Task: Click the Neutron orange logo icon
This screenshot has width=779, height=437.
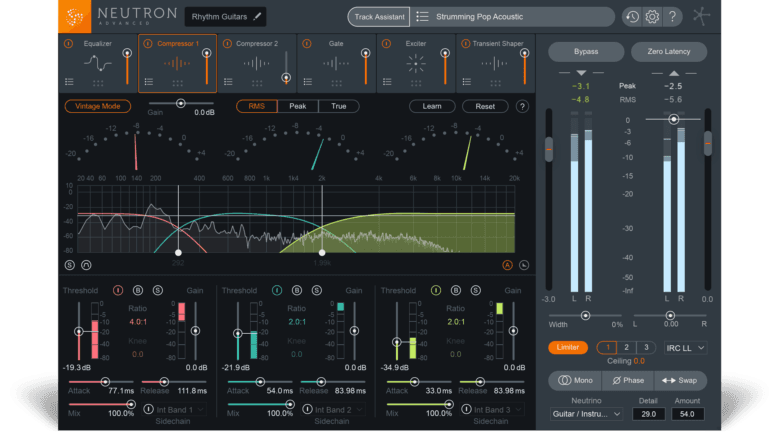Action: pos(75,16)
